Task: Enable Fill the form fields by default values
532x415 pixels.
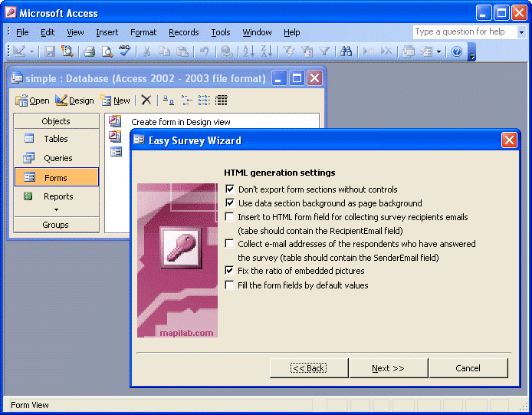Action: pyautogui.click(x=230, y=285)
